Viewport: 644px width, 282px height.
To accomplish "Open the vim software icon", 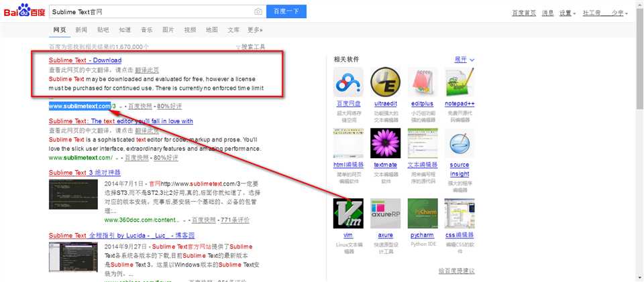I will click(x=348, y=214).
